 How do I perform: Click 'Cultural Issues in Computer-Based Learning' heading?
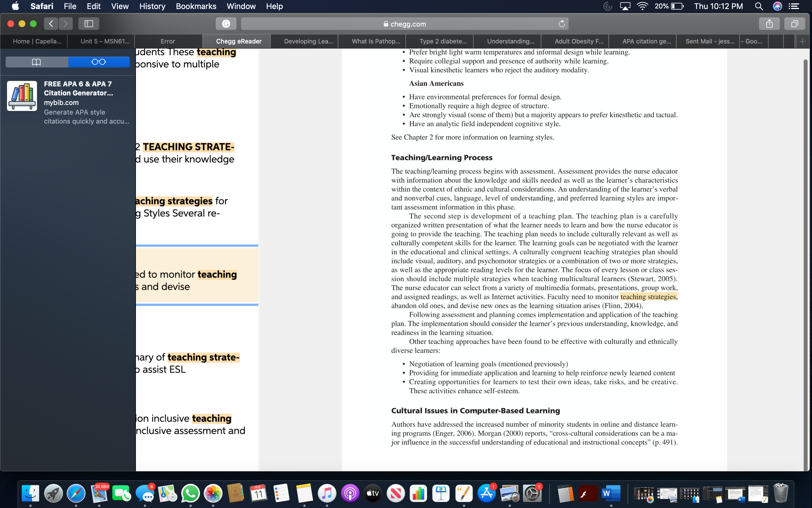(475, 411)
